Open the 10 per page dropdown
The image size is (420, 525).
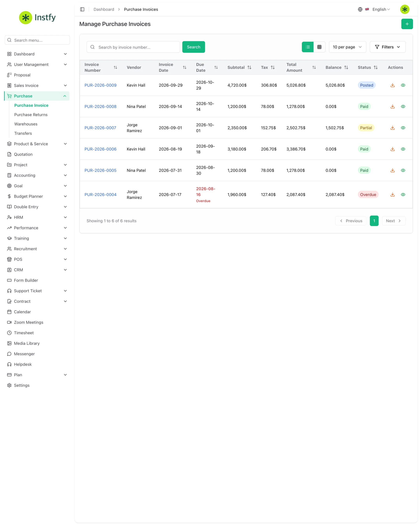347,47
